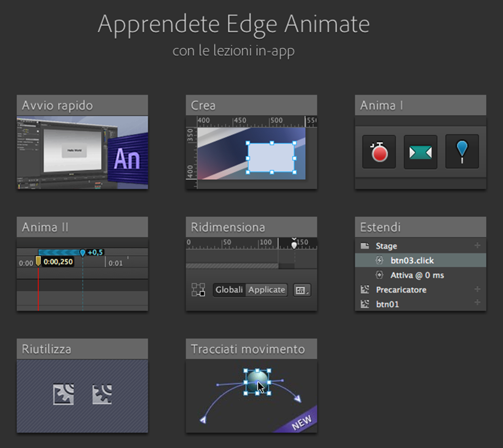This screenshot has height=448, width=503.
Task: Open the Anima II lesson title
Action: pyautogui.click(x=45, y=227)
